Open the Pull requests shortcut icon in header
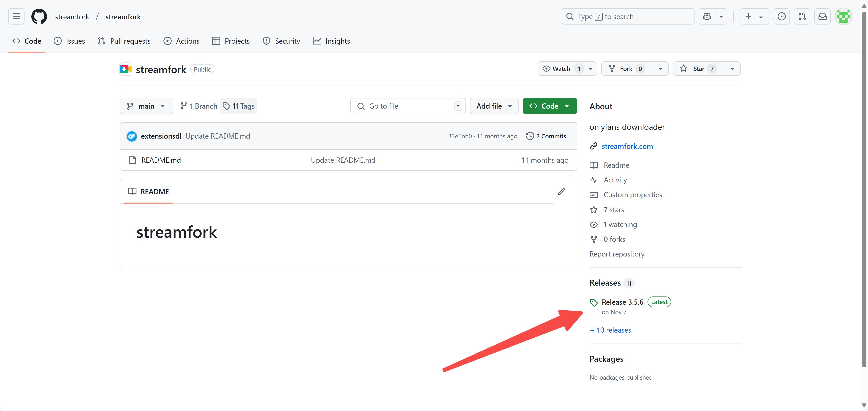 (802, 17)
